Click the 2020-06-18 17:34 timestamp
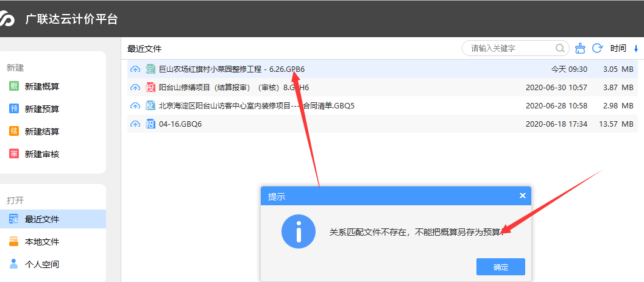 coord(556,124)
